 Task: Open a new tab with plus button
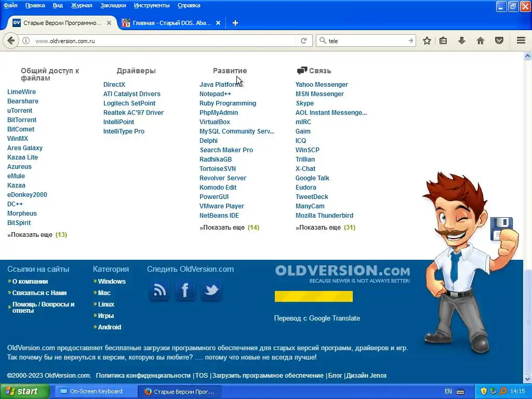(x=235, y=23)
